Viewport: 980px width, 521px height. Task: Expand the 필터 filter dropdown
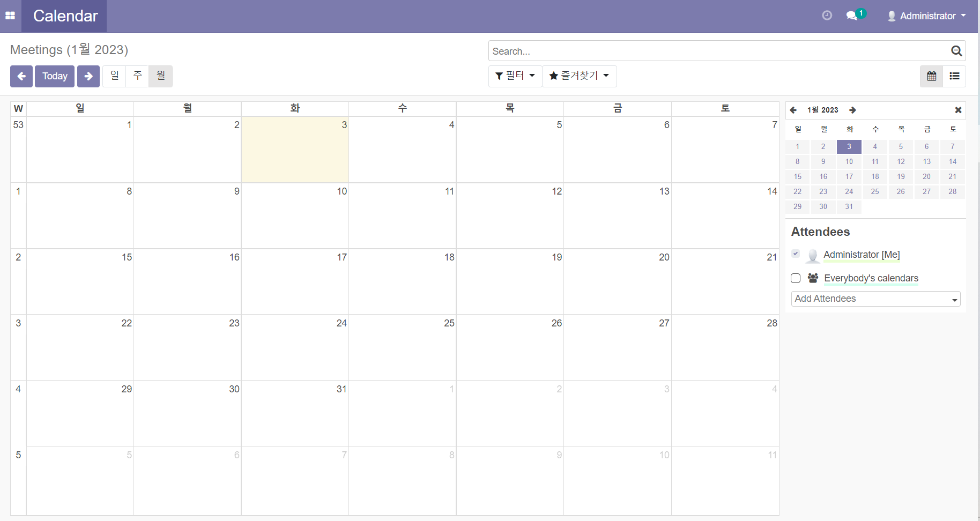tap(515, 76)
